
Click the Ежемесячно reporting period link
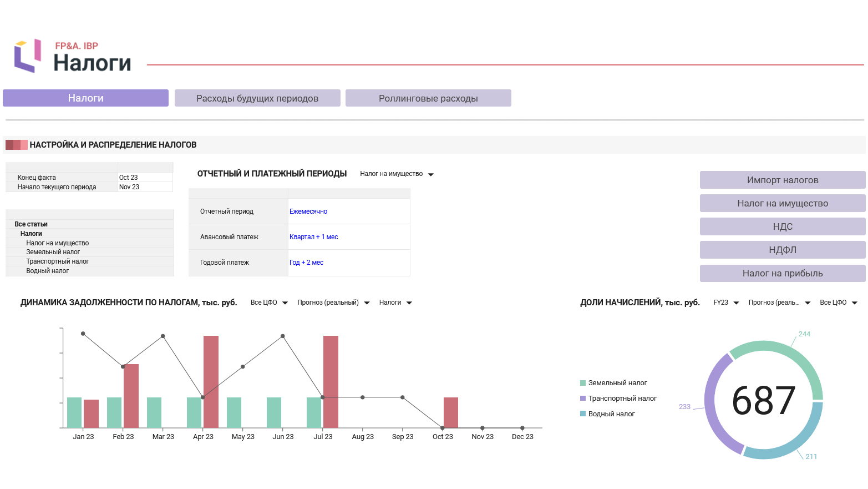pyautogui.click(x=308, y=211)
